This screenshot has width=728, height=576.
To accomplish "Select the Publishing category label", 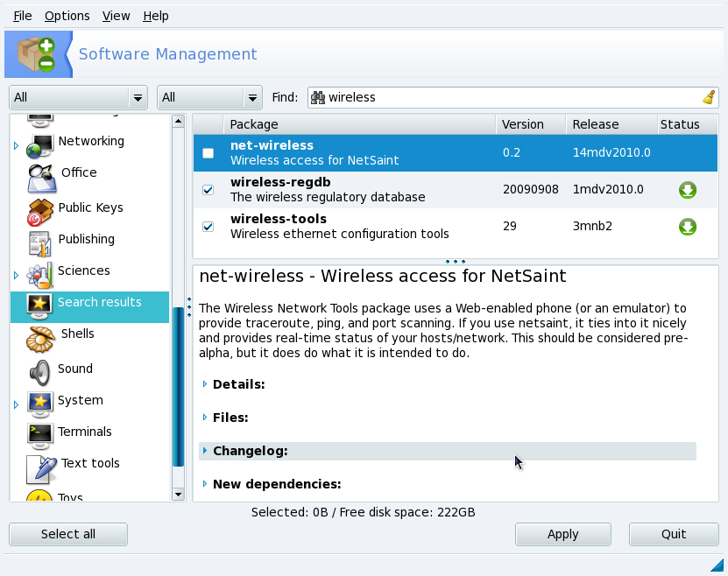I will point(87,239).
